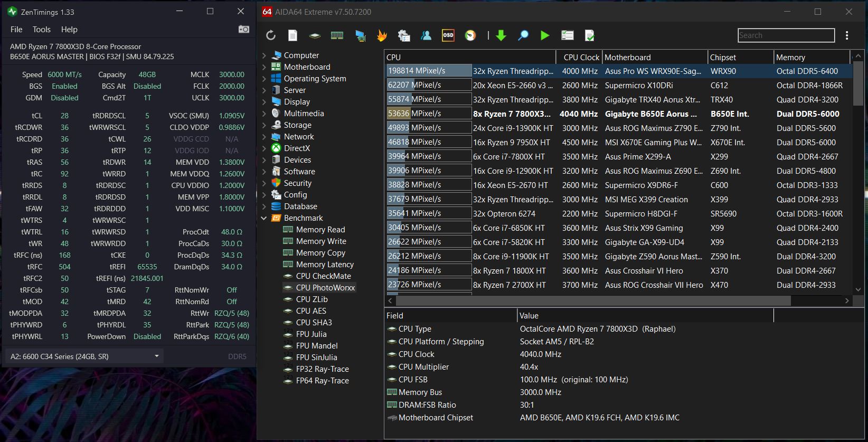Viewport: 868px width, 442px height.
Task: Click the green download arrow update icon
Action: 501,35
